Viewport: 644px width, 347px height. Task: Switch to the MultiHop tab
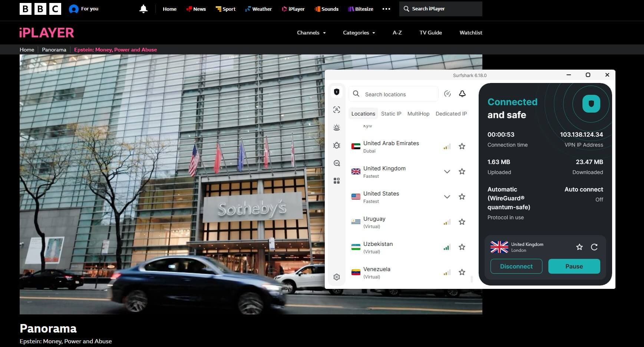coord(419,114)
